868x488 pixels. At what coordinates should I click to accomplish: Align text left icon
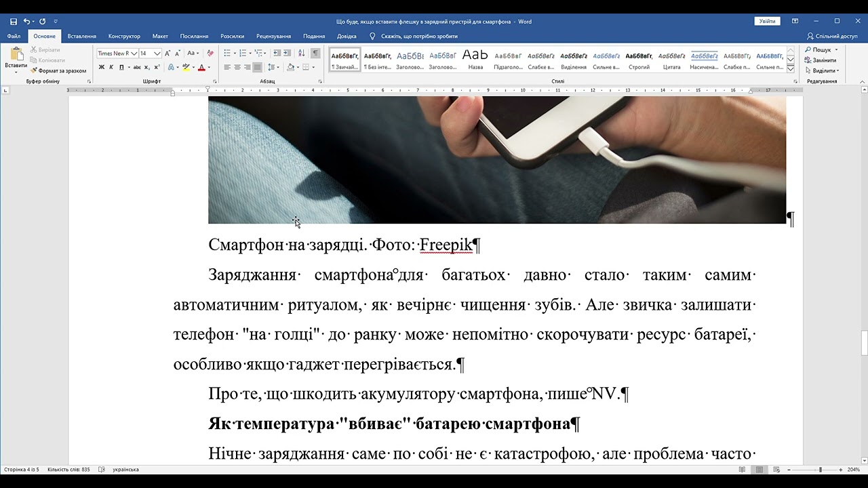pyautogui.click(x=228, y=67)
